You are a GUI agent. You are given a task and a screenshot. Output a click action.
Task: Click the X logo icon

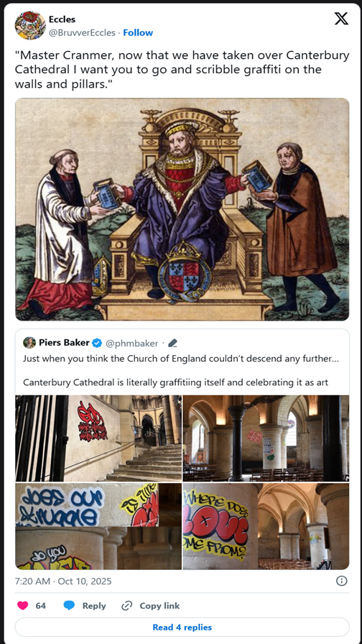coord(341,19)
